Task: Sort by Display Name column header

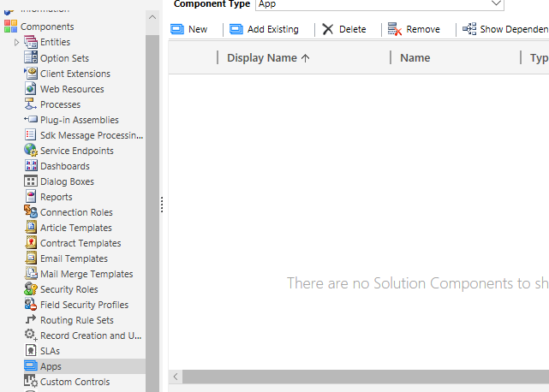Action: click(x=268, y=58)
